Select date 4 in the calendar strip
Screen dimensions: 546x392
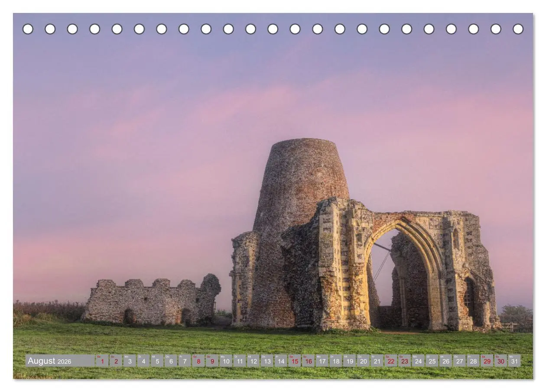(x=143, y=361)
